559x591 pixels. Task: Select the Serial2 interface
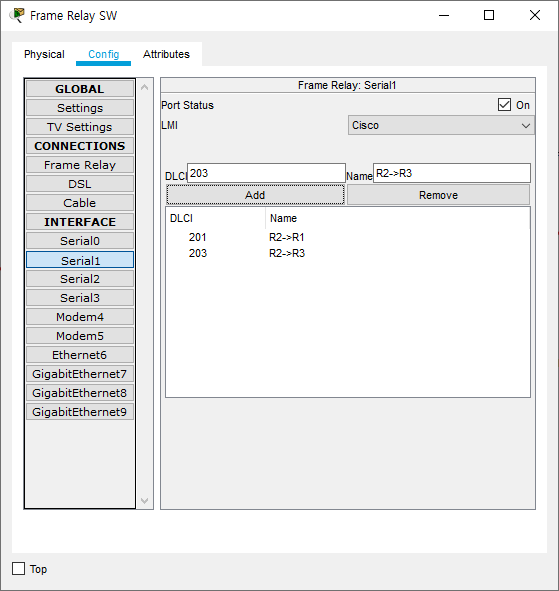tap(80, 279)
